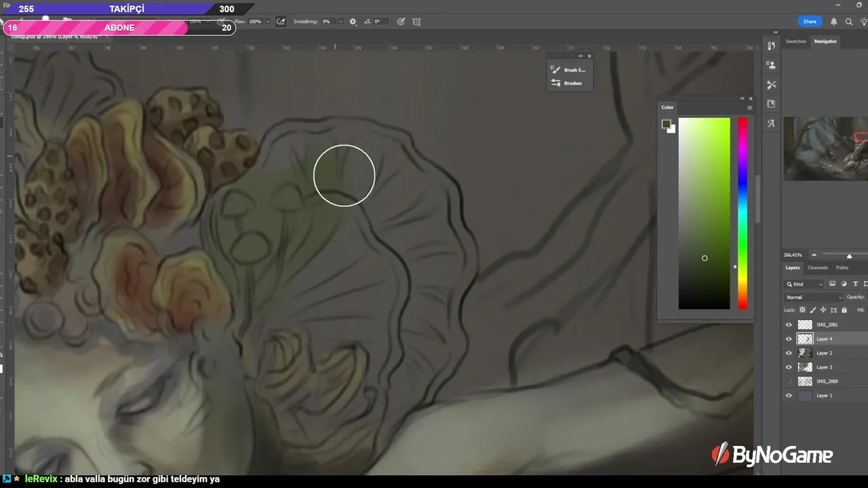Image resolution: width=868 pixels, height=488 pixels.
Task: Collapse Brush panel group arrows
Action: [581, 56]
